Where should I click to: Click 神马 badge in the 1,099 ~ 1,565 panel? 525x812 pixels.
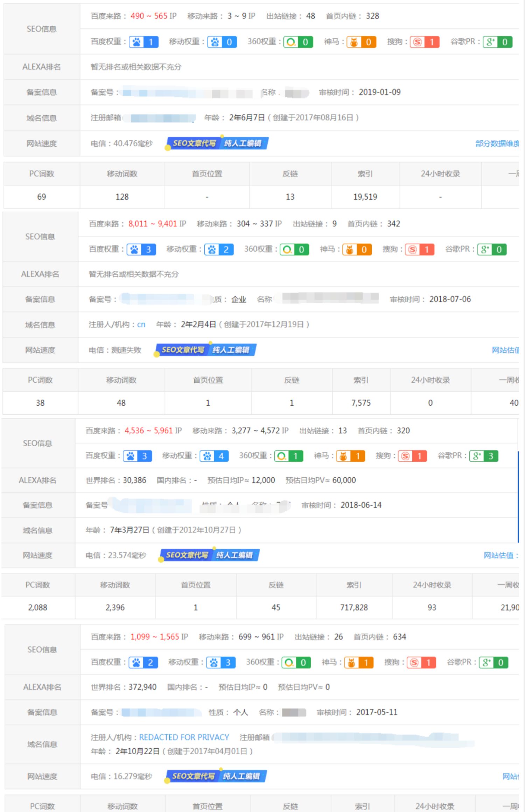[359, 662]
